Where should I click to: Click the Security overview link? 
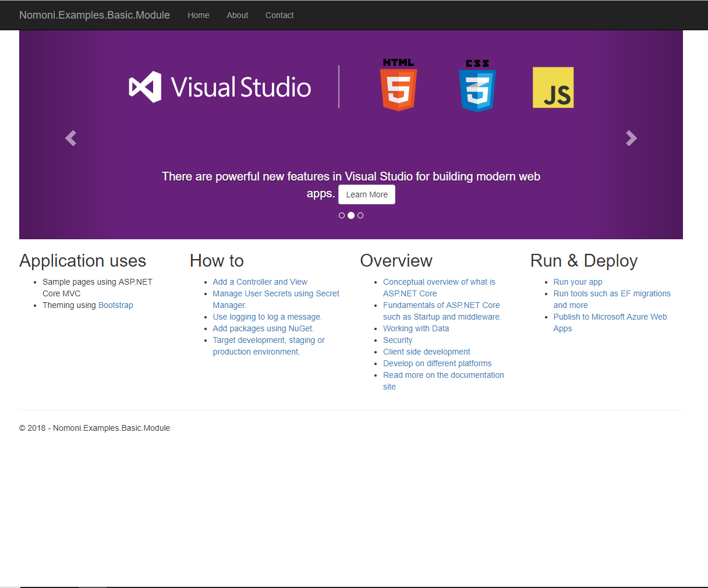pos(398,340)
